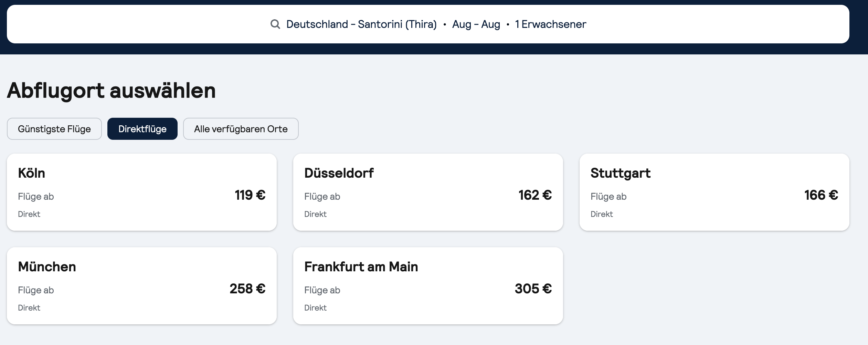The image size is (868, 345).
Task: Select the Direktflüge filter
Action: [142, 129]
